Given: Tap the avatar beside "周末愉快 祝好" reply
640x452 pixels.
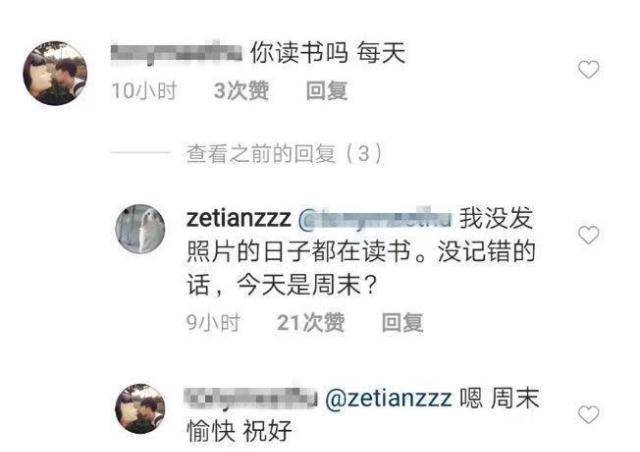Looking at the screenshot, I should pyautogui.click(x=140, y=409).
